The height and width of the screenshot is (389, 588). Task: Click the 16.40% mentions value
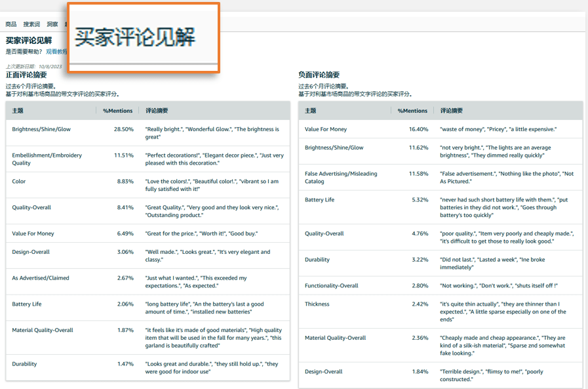418,129
